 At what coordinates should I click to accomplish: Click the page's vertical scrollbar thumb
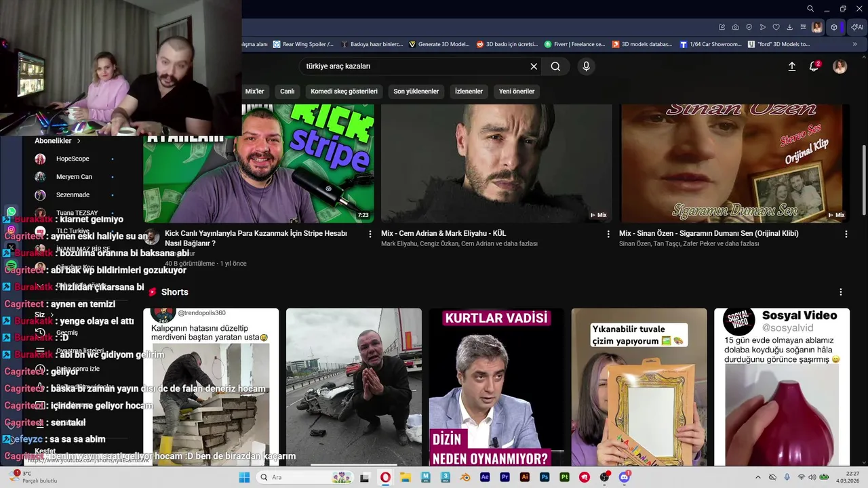click(x=864, y=180)
